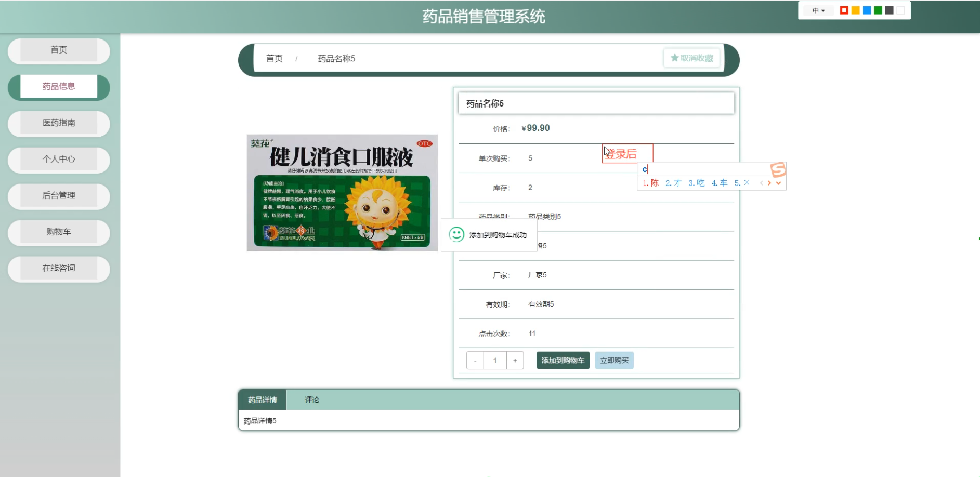Click the 药品类别5 value

pyautogui.click(x=544, y=216)
